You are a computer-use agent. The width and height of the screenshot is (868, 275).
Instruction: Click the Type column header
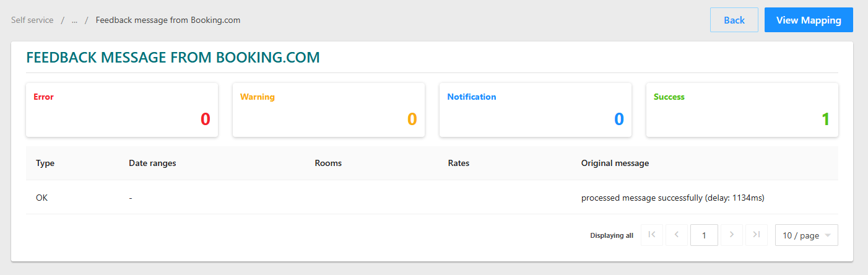pyautogui.click(x=45, y=163)
